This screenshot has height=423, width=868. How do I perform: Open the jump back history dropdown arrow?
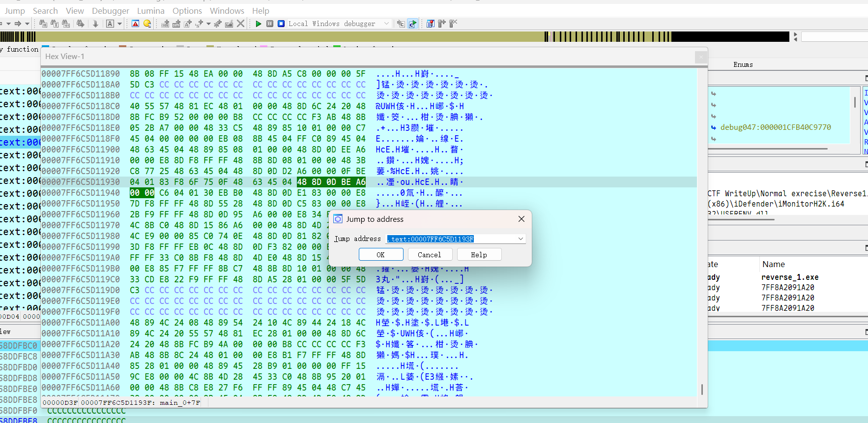click(8, 24)
